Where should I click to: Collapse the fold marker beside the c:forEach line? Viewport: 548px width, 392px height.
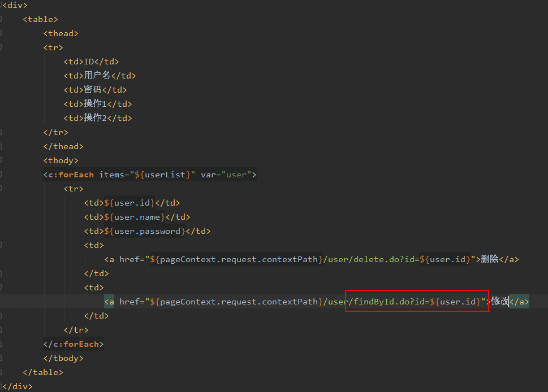(1, 174)
